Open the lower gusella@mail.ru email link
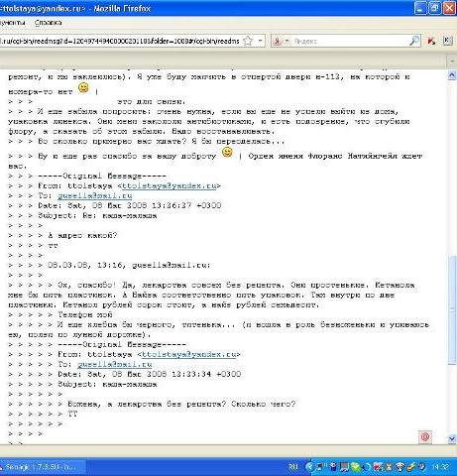Image resolution: width=457 pixels, height=476 pixels. click(x=115, y=364)
